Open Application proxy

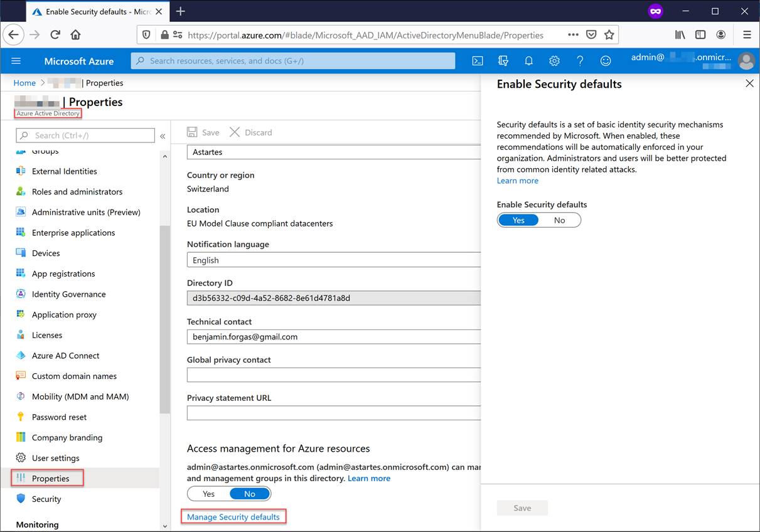(64, 315)
